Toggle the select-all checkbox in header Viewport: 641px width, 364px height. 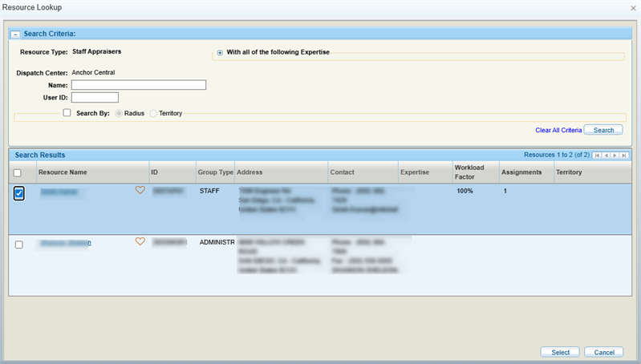pos(18,172)
